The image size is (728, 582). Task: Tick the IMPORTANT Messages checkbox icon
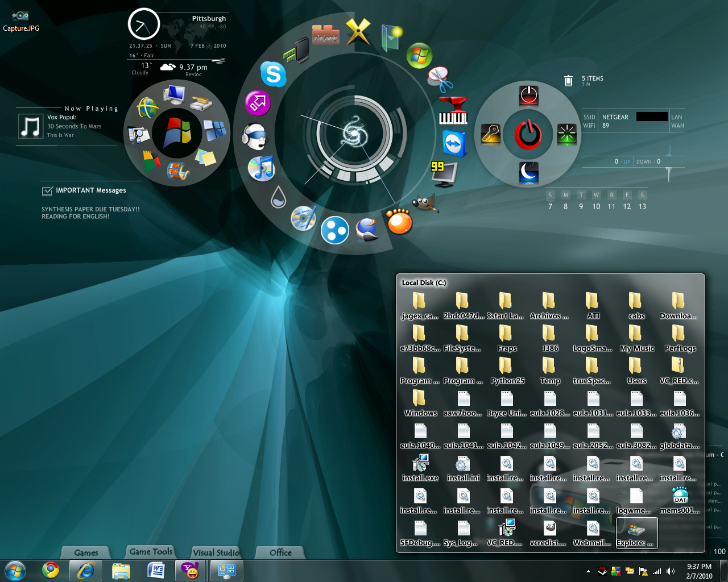coord(47,191)
